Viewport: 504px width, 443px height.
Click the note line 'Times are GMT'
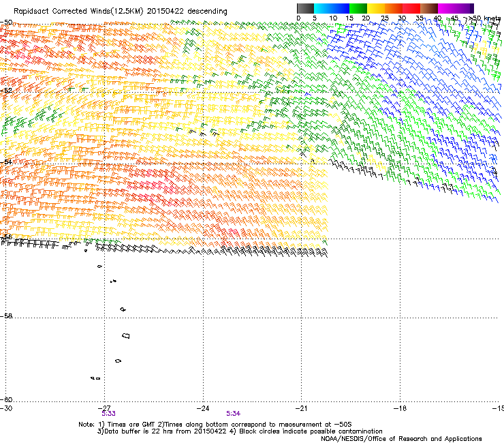coord(131,425)
